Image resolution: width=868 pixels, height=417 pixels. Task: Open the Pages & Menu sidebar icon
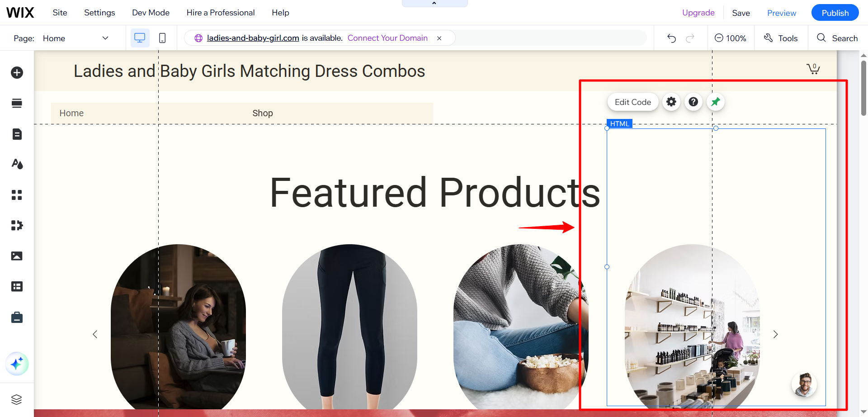click(x=17, y=134)
